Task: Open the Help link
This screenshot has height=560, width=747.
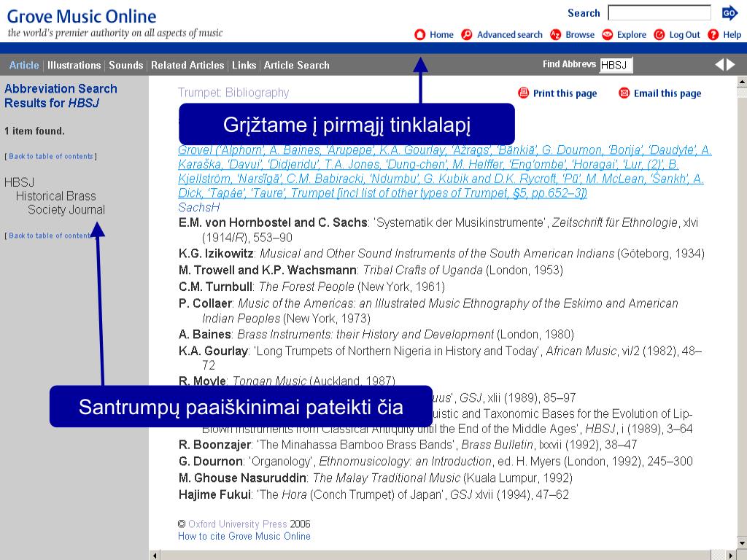Action: coord(732,35)
